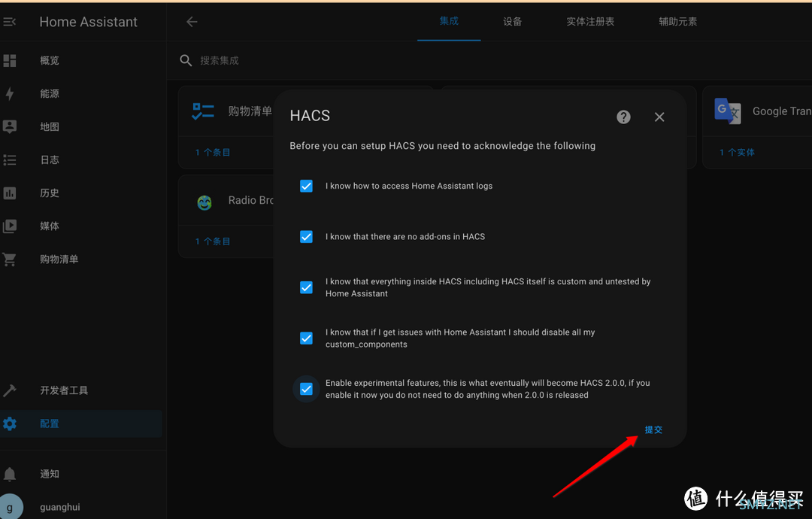
Task: Open guanghui user profile avatar
Action: (10, 506)
